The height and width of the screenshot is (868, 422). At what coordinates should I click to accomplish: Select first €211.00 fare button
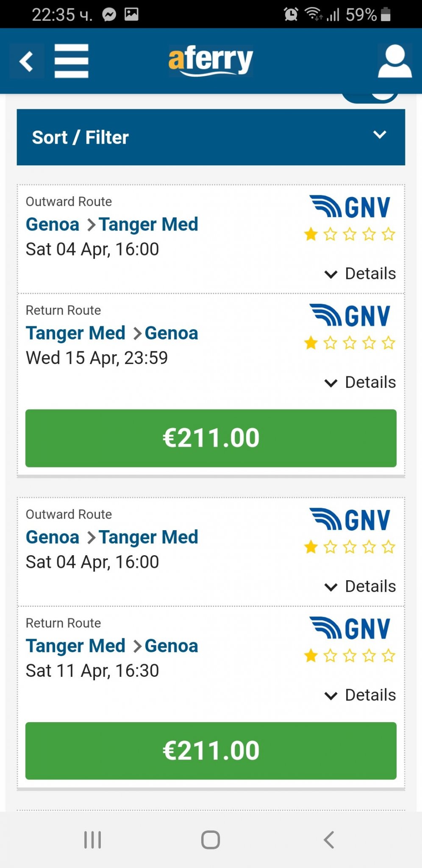click(x=211, y=438)
